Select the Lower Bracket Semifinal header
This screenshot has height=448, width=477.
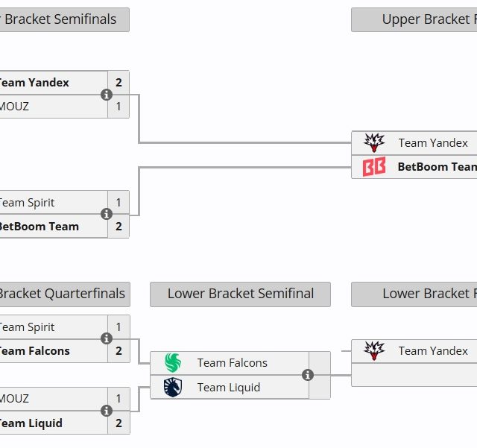(x=240, y=294)
